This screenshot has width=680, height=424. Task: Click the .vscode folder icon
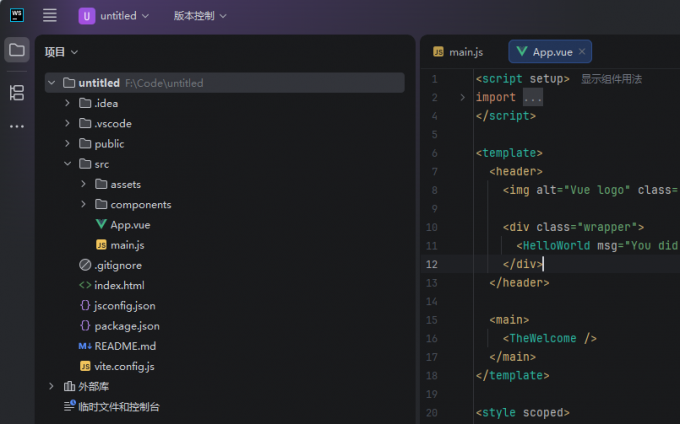pyautogui.click(x=85, y=123)
